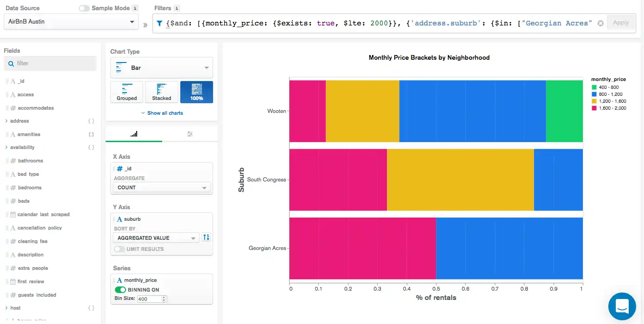Select the 100% stacked bar chart icon

click(196, 92)
